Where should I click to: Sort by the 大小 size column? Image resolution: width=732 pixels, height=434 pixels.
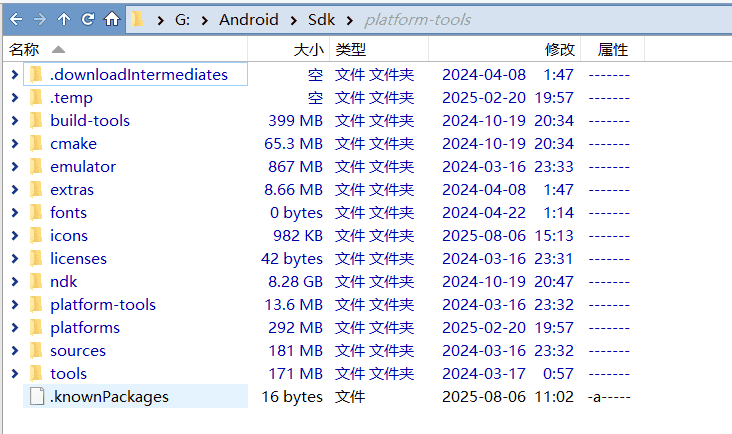click(x=308, y=49)
